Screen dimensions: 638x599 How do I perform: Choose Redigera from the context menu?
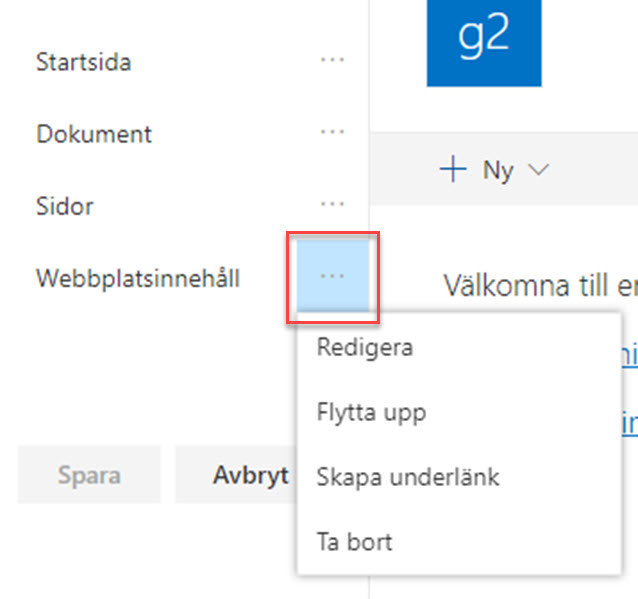pyautogui.click(x=365, y=348)
